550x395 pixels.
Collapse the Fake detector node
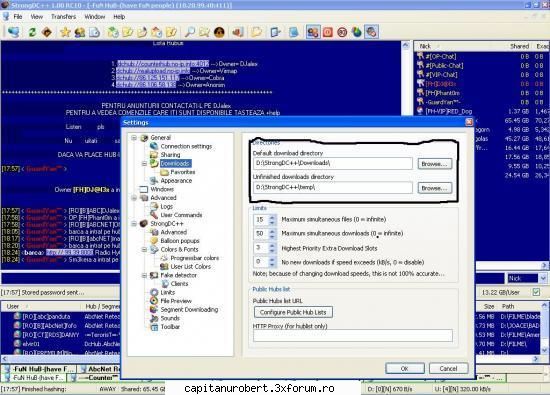tap(144, 276)
